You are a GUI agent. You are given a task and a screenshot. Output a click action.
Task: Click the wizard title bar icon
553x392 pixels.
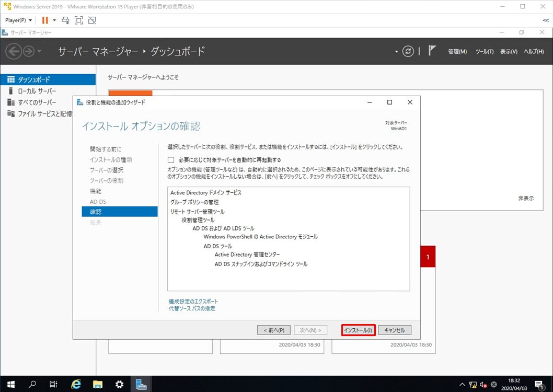(79, 102)
